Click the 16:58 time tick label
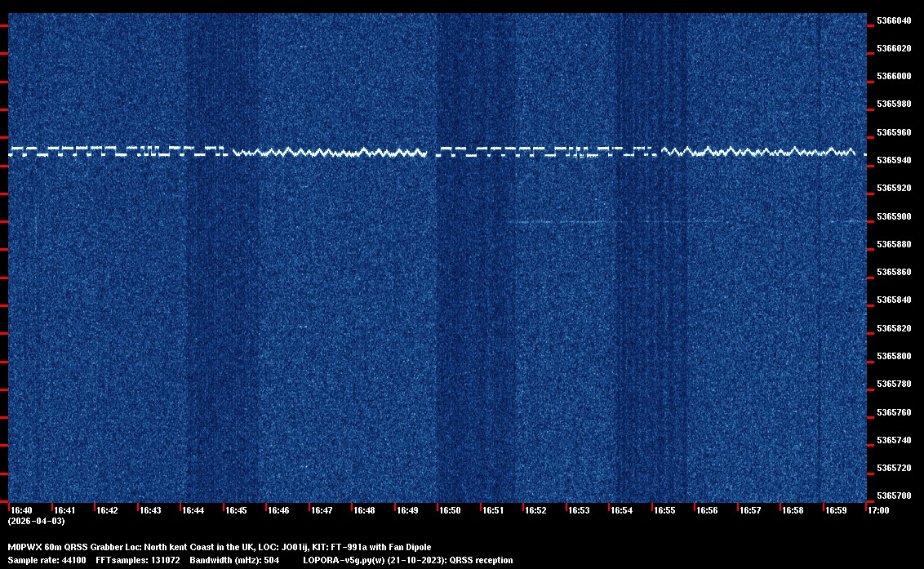 (x=793, y=510)
